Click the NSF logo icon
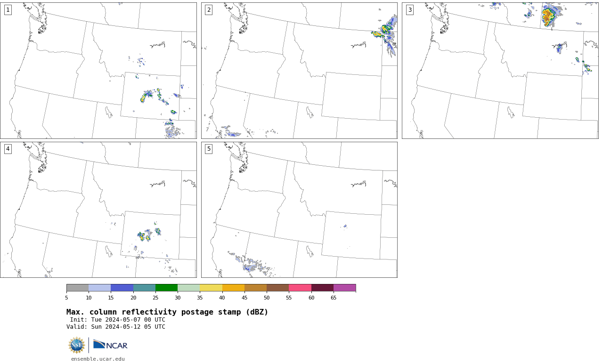 tap(77, 345)
